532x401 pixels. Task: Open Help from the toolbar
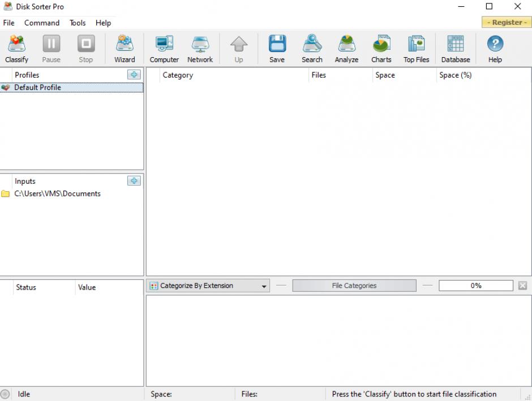click(x=495, y=49)
